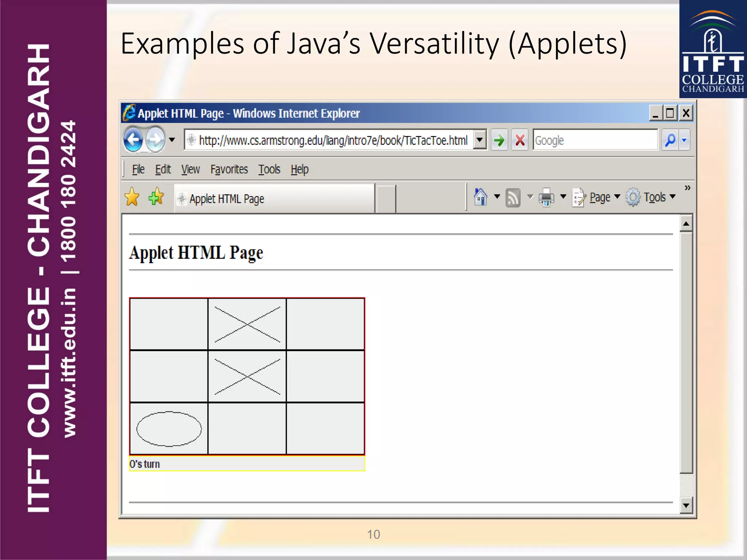Expand the Home button dropdown arrow
The width and height of the screenshot is (747, 560).
[x=497, y=197]
